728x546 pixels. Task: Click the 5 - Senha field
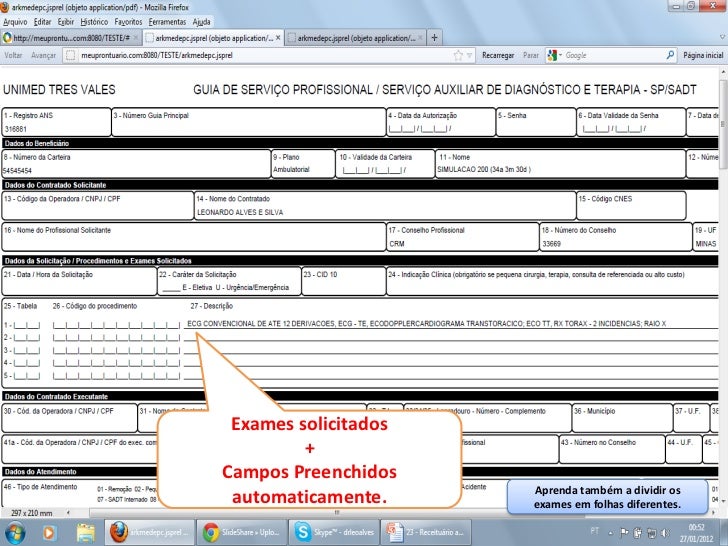(536, 122)
